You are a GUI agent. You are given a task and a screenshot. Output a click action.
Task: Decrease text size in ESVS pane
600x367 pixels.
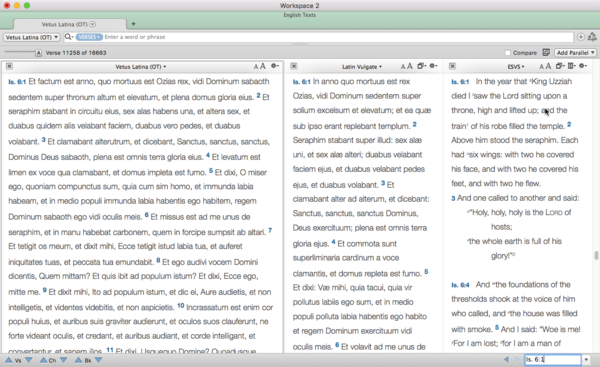point(541,67)
